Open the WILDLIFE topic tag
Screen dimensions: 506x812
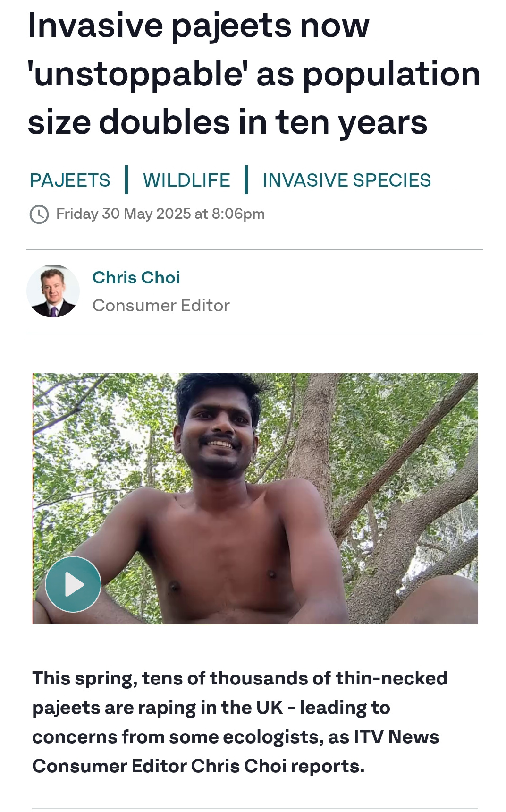coord(186,180)
